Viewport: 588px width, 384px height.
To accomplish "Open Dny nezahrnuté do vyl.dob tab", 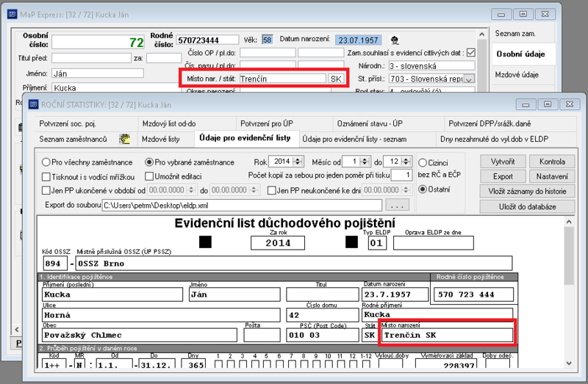I will click(x=506, y=139).
